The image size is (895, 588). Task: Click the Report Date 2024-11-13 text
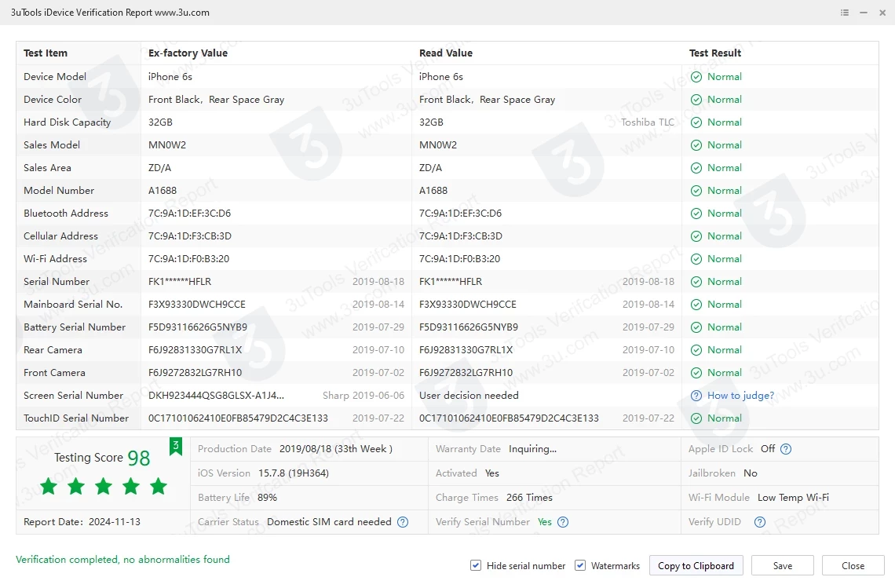[82, 522]
